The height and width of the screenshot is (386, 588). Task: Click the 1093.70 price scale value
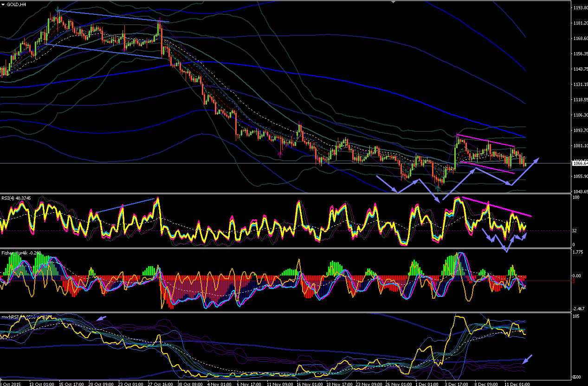click(x=580, y=131)
